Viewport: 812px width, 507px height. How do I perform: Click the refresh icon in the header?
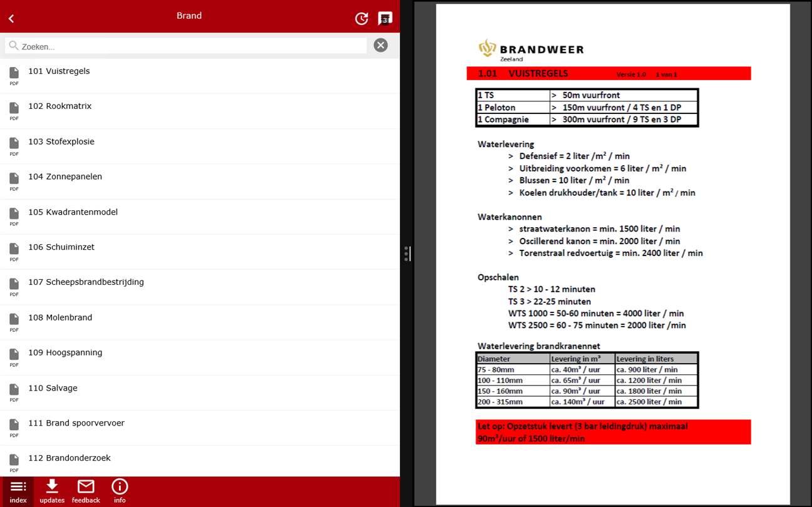click(x=361, y=19)
